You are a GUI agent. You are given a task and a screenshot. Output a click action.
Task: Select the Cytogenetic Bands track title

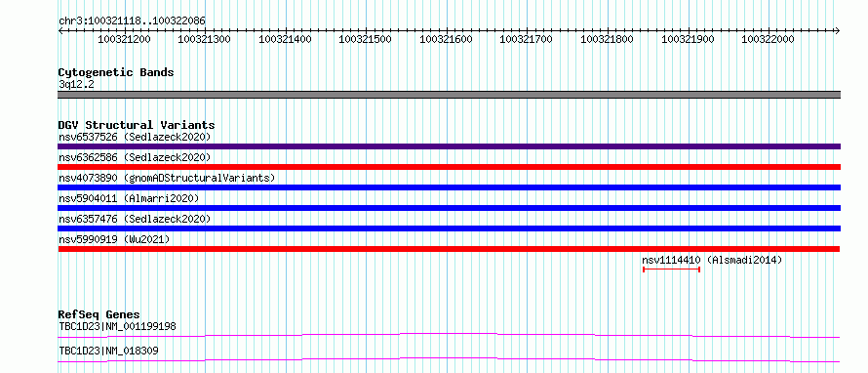coord(116,72)
